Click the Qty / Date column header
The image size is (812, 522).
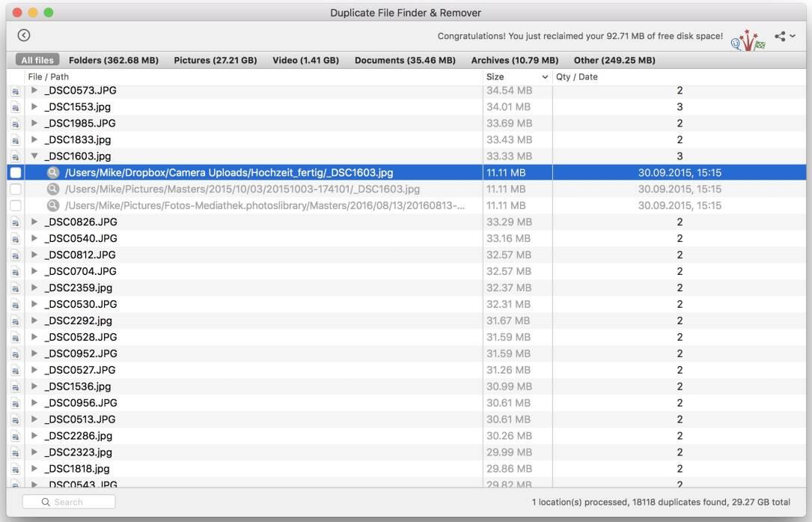tap(576, 77)
